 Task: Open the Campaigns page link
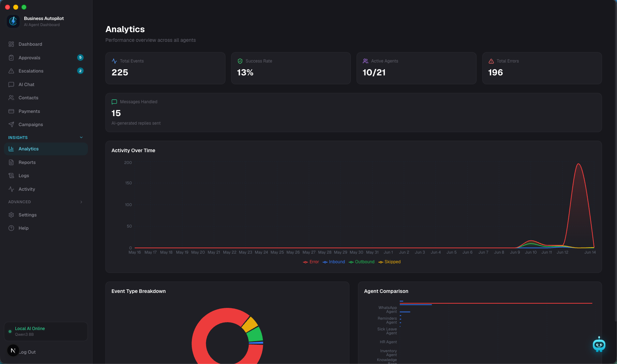point(46,125)
